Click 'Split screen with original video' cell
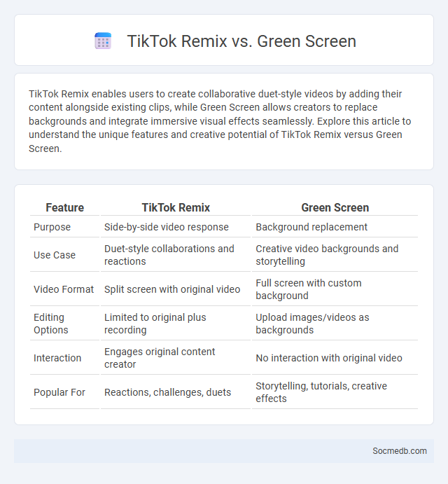Screen dimensions: 448x484 (x=172, y=289)
